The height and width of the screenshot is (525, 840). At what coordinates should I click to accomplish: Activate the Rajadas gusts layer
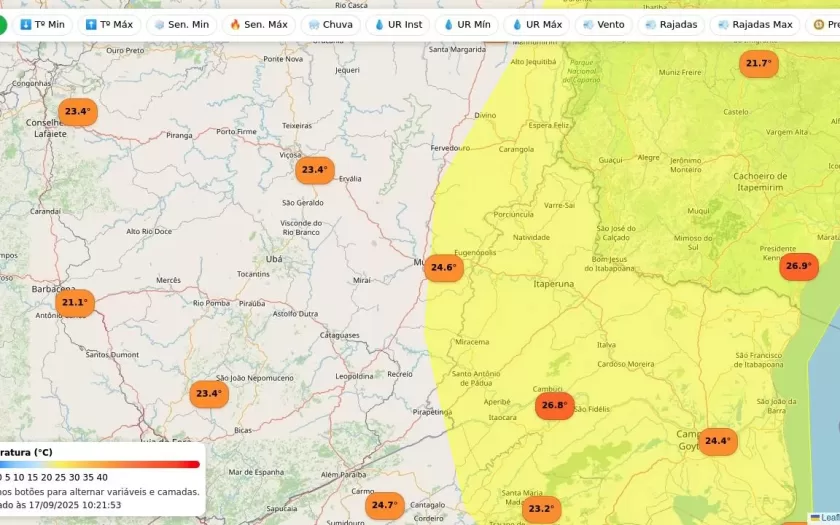[x=671, y=24]
